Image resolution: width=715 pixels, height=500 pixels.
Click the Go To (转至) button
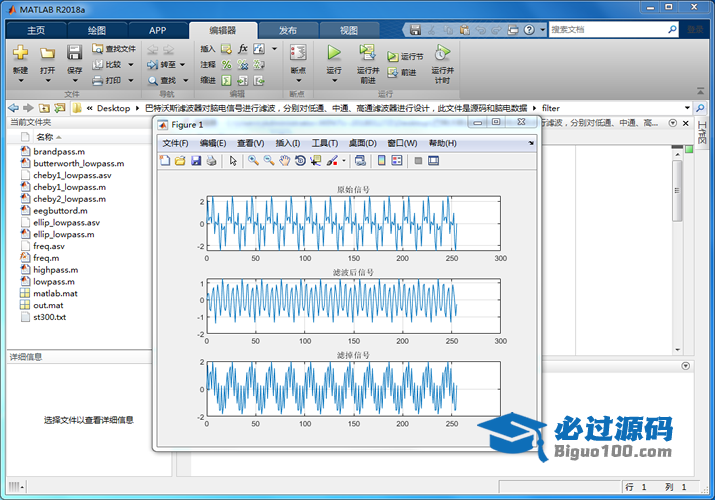point(162,64)
